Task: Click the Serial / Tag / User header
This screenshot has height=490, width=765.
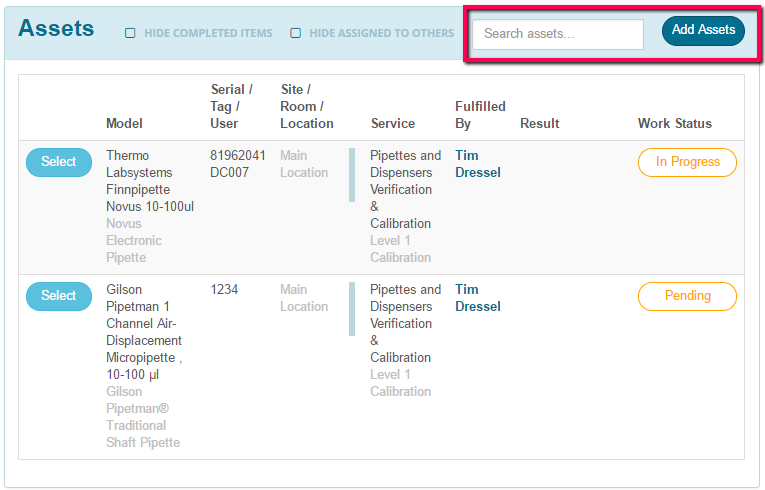Action: pyautogui.click(x=231, y=106)
